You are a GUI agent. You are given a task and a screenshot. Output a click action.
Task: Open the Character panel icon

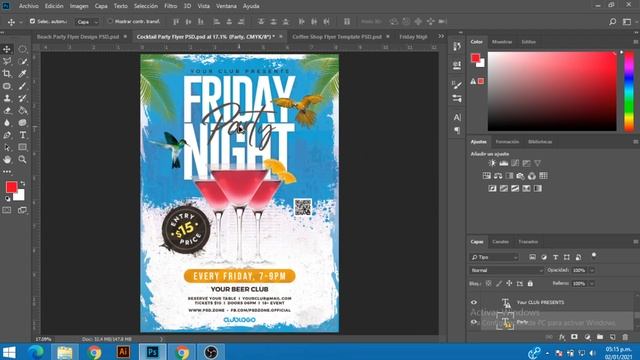click(457, 118)
